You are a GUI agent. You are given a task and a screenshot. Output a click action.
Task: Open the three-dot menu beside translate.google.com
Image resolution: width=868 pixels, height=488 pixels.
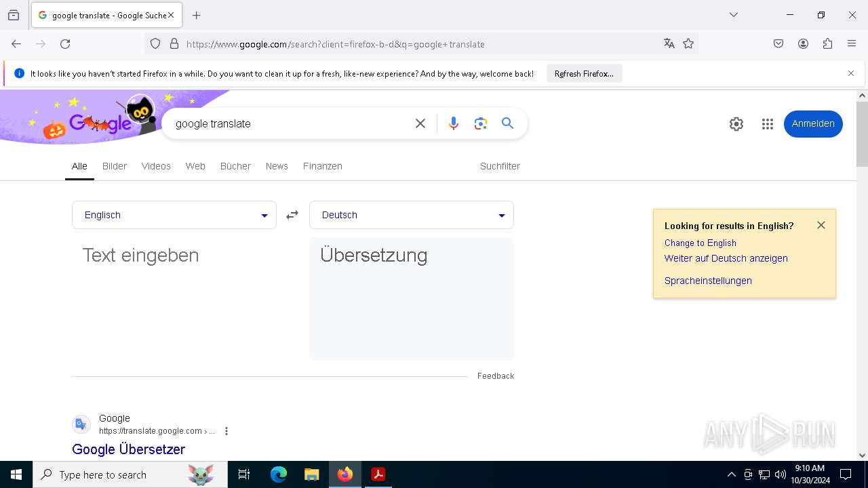226,431
